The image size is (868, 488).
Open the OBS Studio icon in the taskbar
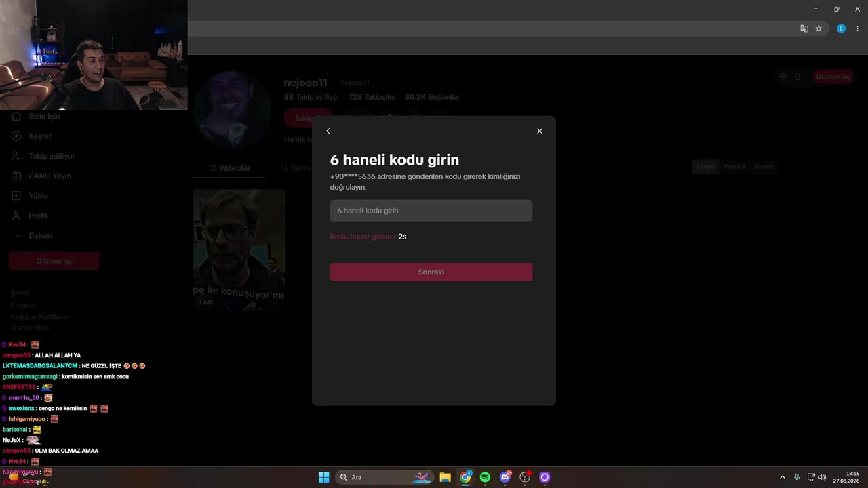pos(524,477)
